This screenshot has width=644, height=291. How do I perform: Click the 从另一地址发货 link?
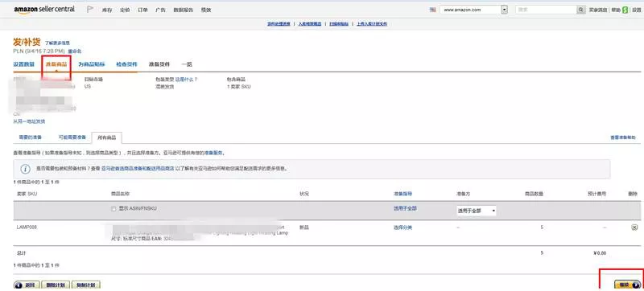click(29, 121)
